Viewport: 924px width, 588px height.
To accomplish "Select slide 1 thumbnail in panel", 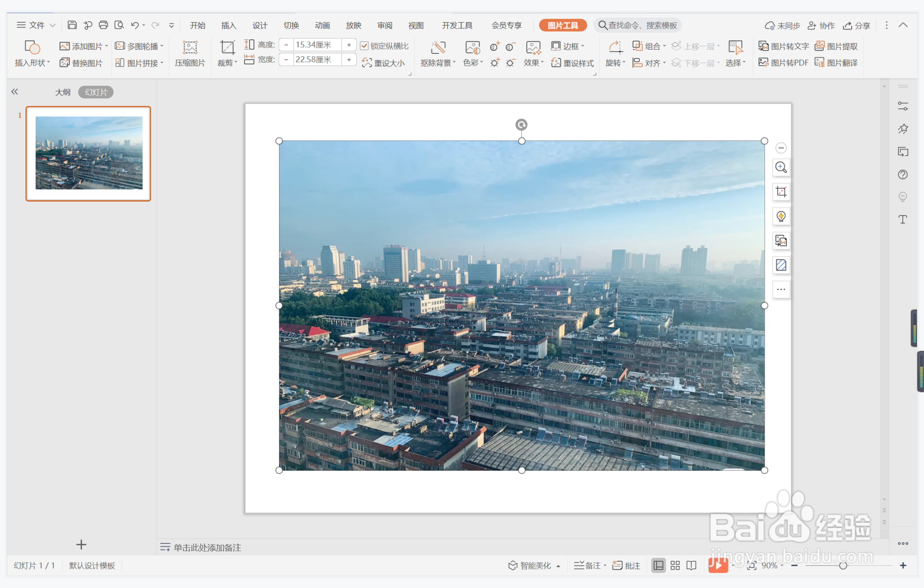I will (89, 153).
